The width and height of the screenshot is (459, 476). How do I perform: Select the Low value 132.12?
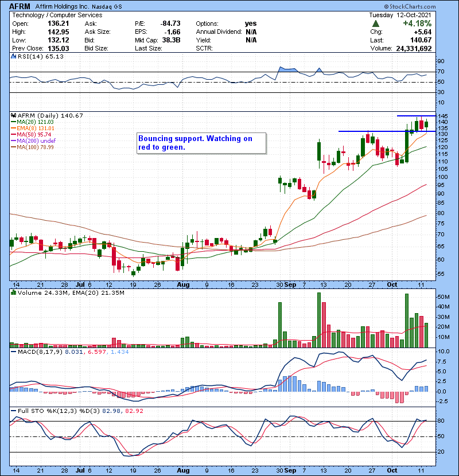point(59,40)
